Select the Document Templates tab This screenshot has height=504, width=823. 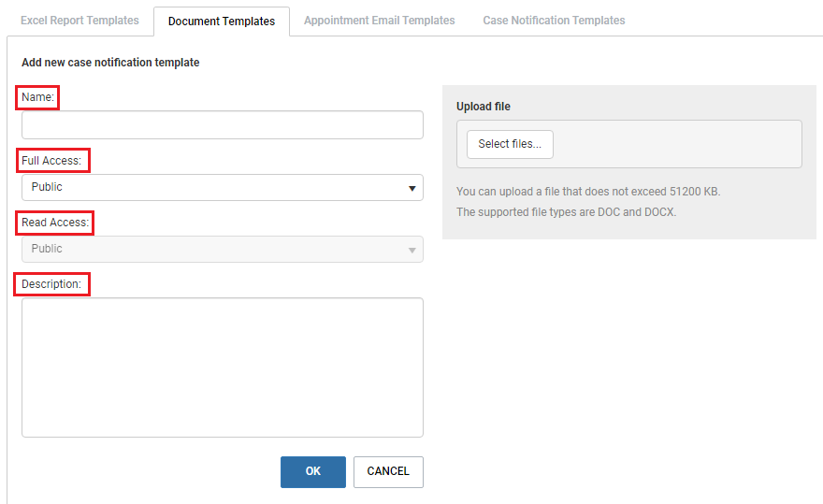coord(222,22)
